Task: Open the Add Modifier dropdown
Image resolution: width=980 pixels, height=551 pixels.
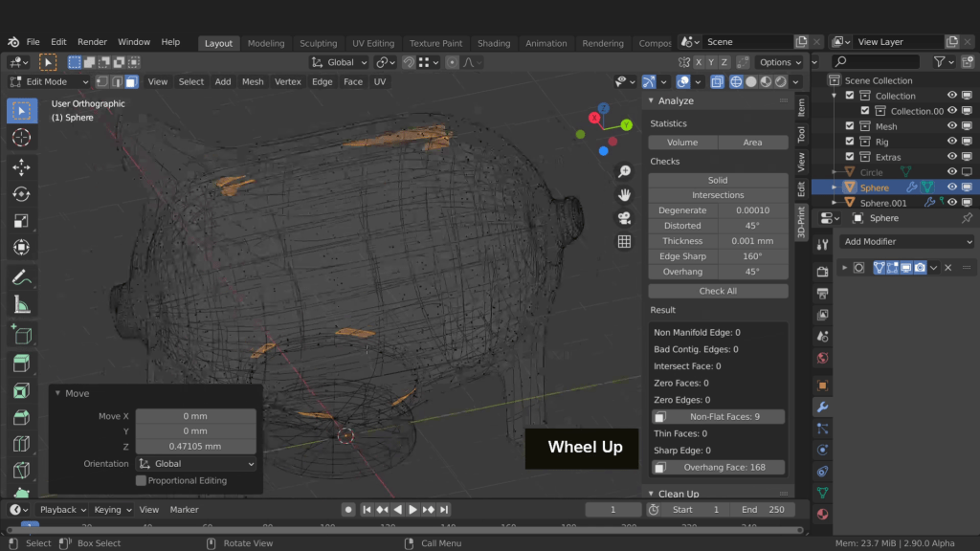Action: pos(907,242)
